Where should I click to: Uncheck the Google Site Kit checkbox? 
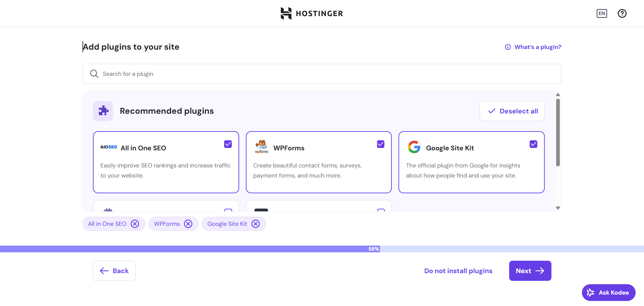(534, 144)
